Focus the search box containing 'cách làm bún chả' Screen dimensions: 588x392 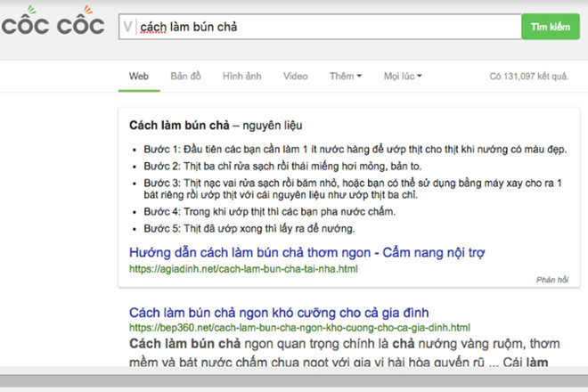point(321,27)
